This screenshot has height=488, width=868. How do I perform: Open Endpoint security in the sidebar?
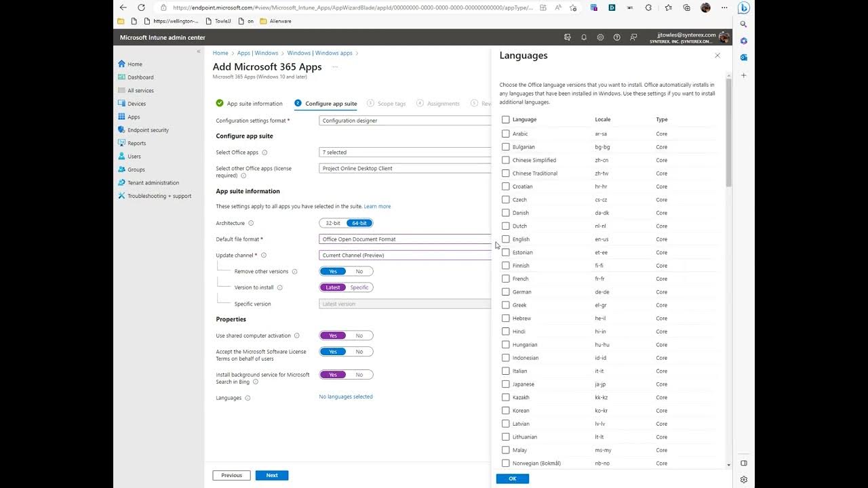click(148, 130)
